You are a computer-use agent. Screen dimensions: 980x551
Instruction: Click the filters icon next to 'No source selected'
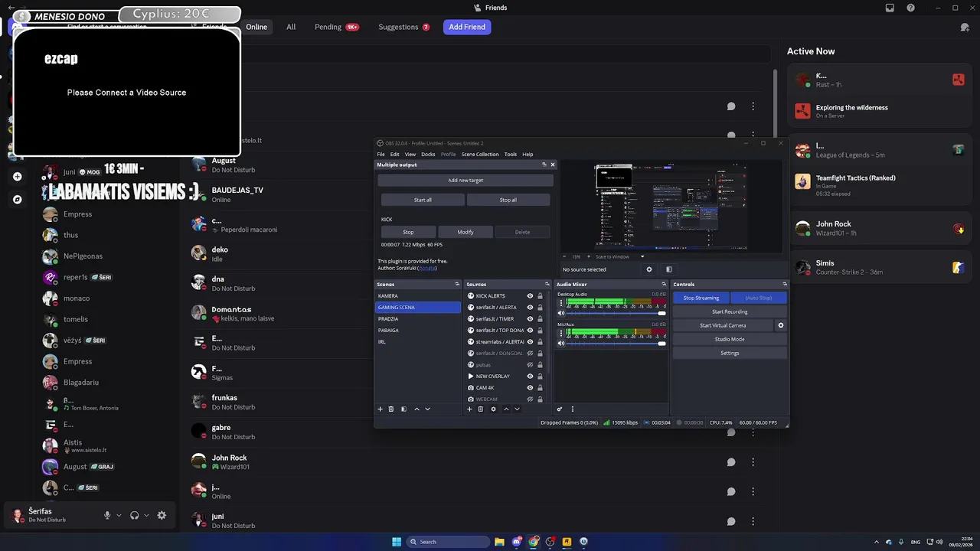point(668,269)
